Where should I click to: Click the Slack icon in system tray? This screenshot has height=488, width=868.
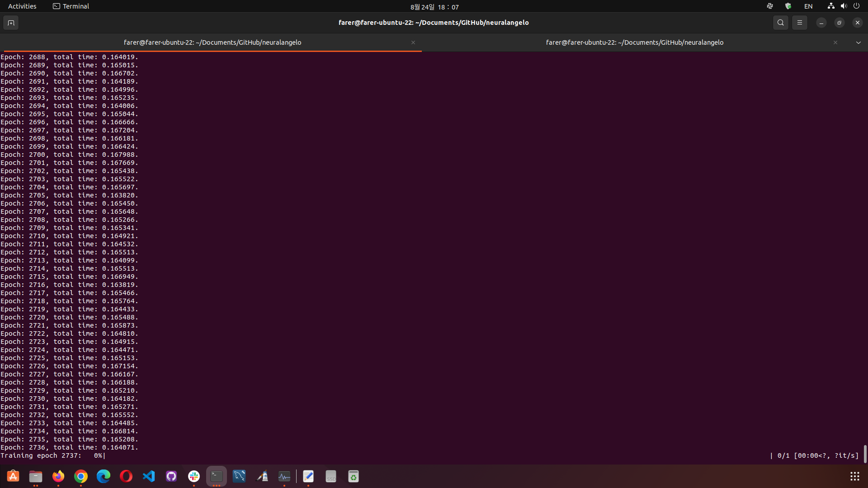[x=770, y=6]
